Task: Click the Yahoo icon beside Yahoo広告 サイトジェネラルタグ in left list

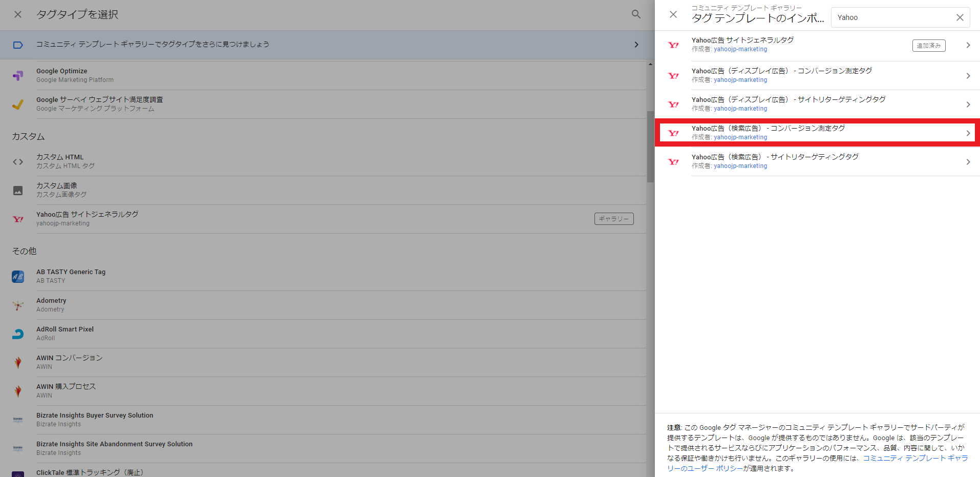Action: pyautogui.click(x=18, y=219)
